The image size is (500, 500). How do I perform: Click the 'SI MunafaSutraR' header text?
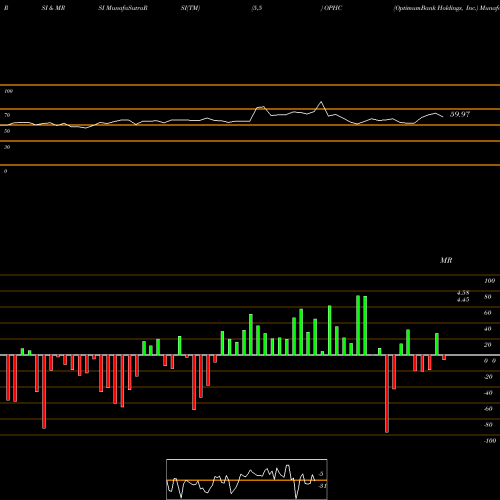[123, 8]
